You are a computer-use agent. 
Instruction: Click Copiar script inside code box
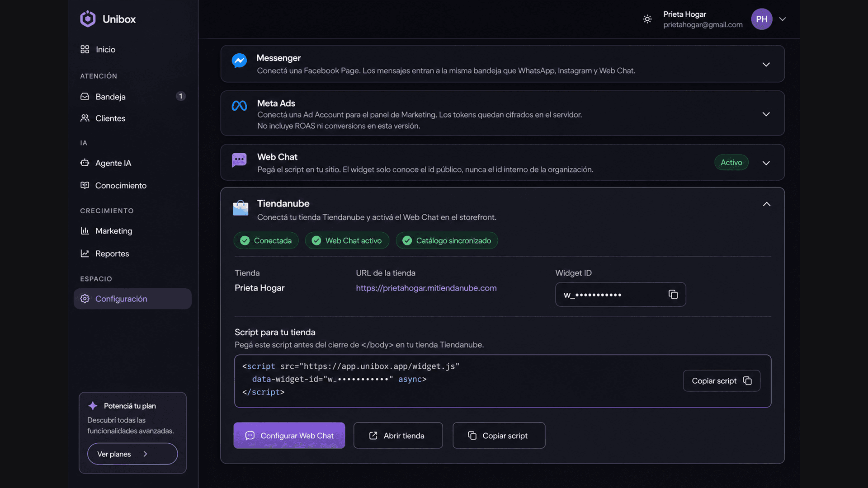pyautogui.click(x=722, y=381)
